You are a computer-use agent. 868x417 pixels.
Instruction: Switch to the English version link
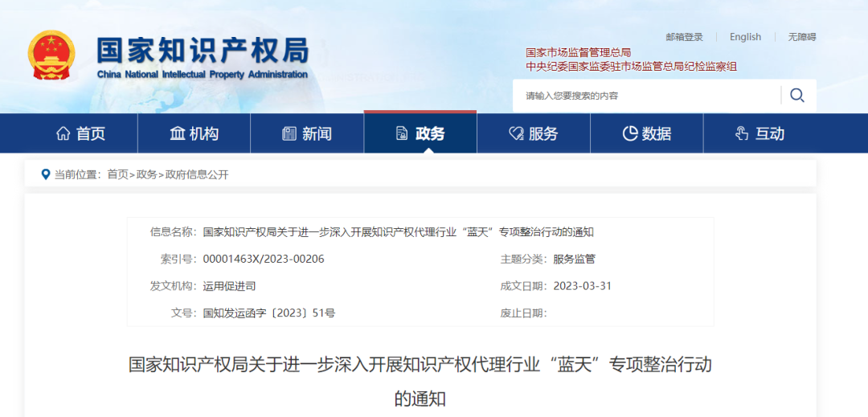pyautogui.click(x=745, y=37)
